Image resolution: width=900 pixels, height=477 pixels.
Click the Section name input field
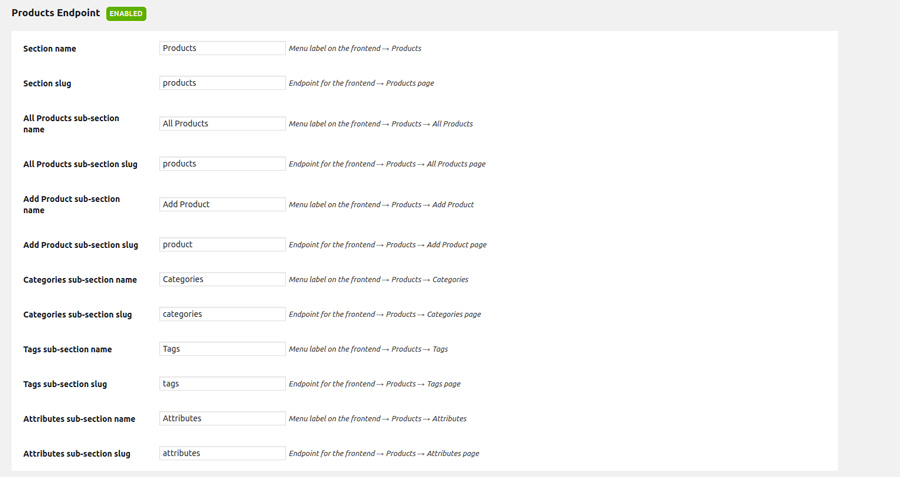coord(222,48)
